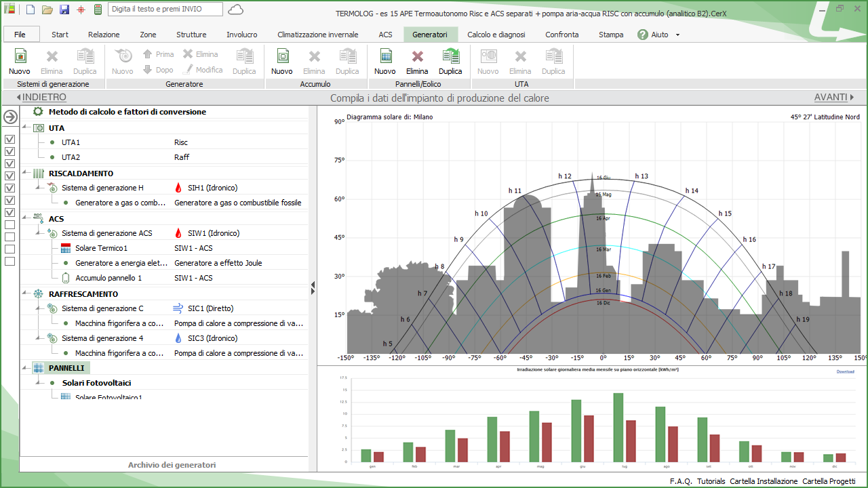Switch to the Involucro tab
Screen dimensions: 868x488
pyautogui.click(x=242, y=35)
